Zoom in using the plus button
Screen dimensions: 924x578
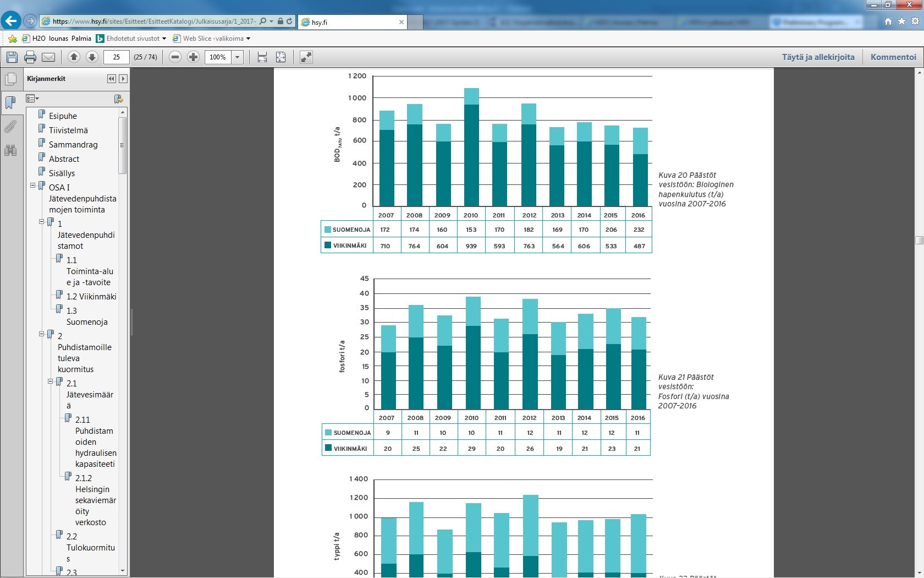193,57
